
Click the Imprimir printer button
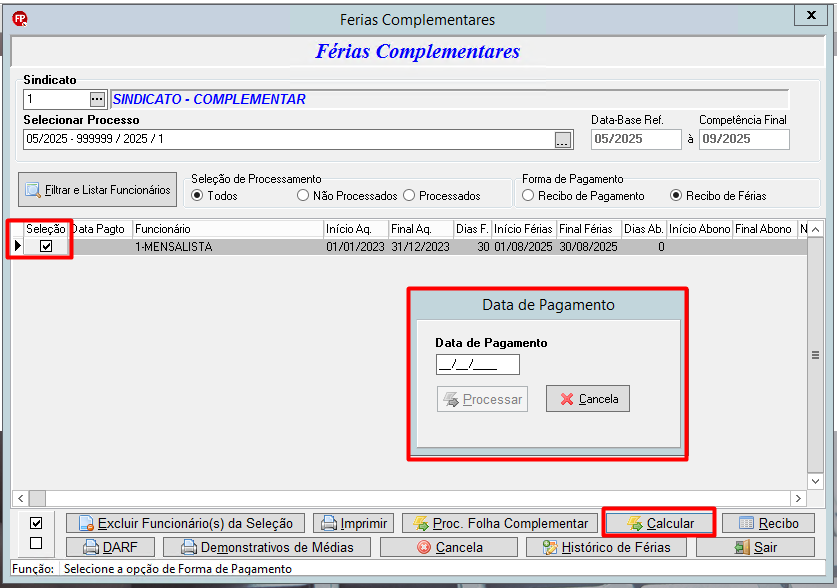tap(353, 523)
